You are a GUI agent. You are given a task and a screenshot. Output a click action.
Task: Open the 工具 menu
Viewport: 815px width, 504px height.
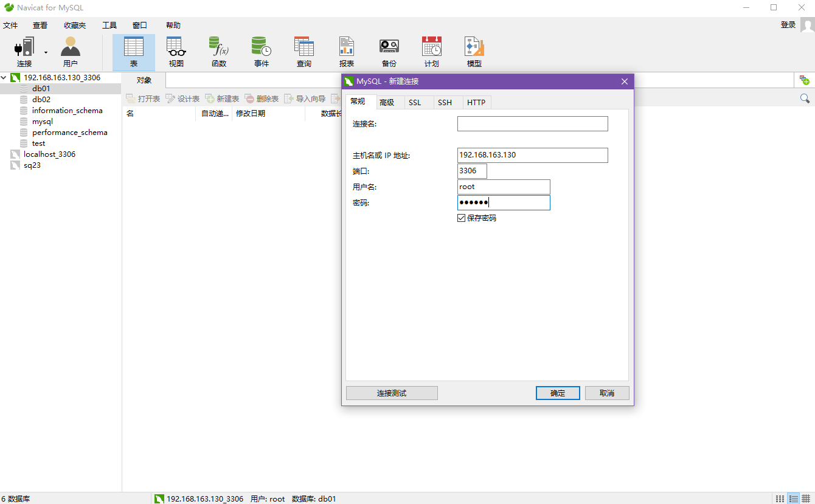coord(109,26)
